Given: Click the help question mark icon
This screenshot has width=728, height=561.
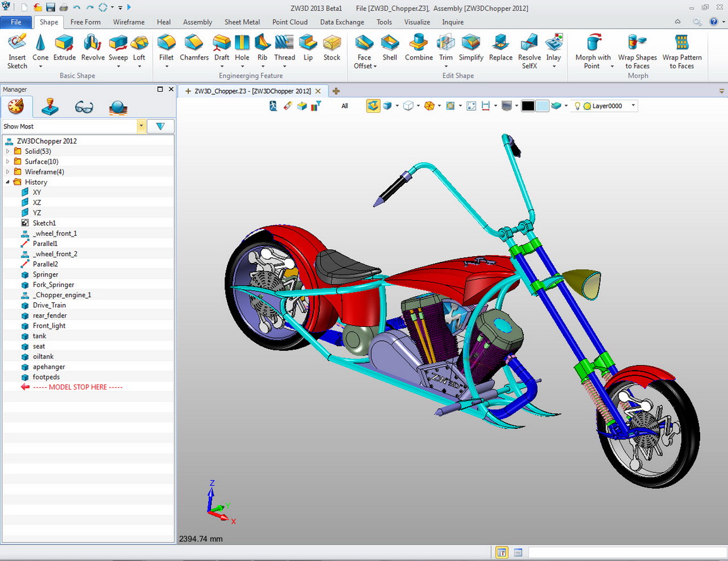Looking at the screenshot, I should (713, 22).
